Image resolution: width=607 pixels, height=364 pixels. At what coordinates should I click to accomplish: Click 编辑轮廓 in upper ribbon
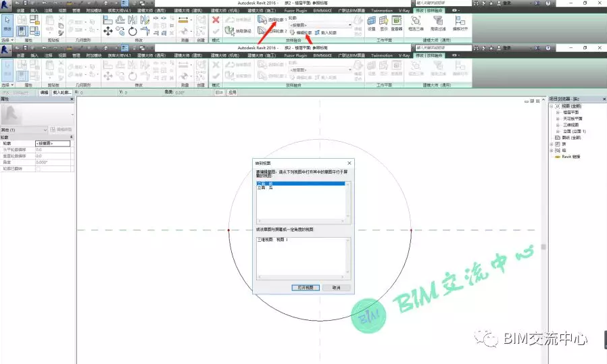point(301,33)
